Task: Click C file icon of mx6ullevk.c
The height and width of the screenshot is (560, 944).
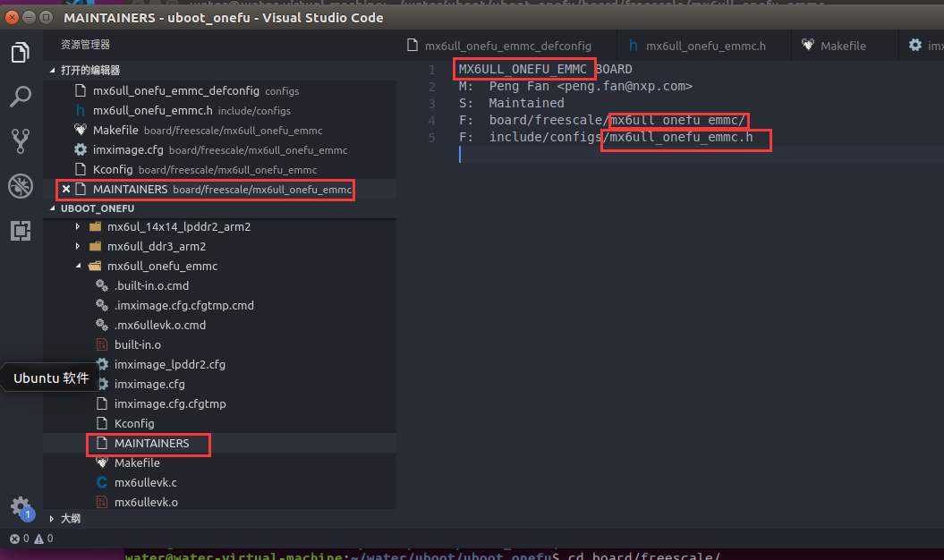Action: [x=102, y=482]
